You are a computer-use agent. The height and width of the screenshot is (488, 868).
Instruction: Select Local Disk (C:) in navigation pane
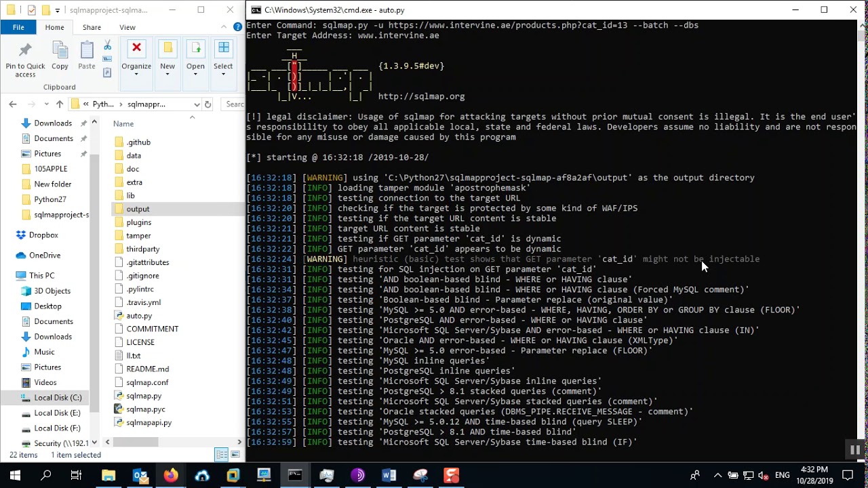[x=58, y=397]
